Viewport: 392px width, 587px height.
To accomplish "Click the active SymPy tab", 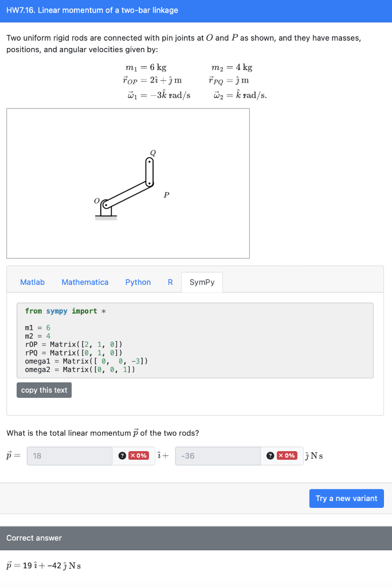I will [202, 282].
